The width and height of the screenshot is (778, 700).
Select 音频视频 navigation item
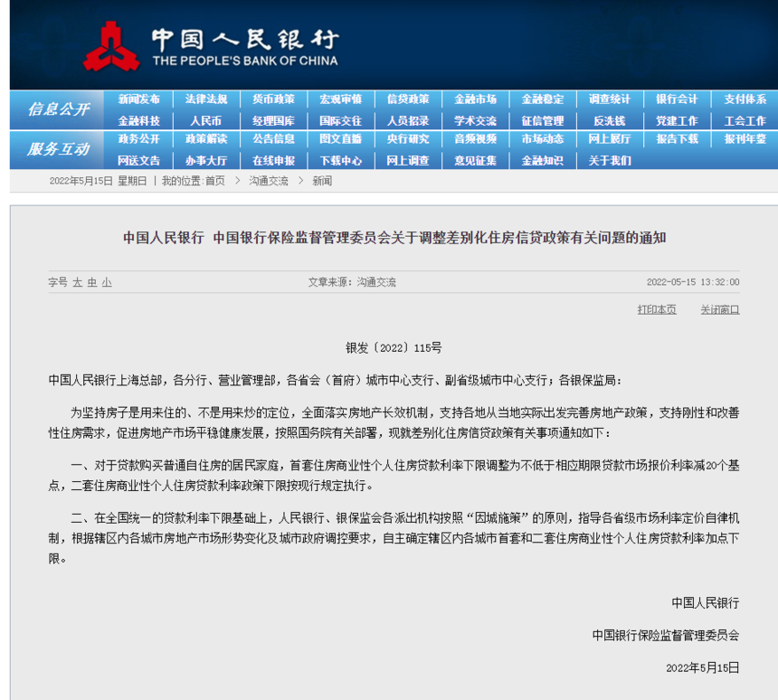coord(475,139)
